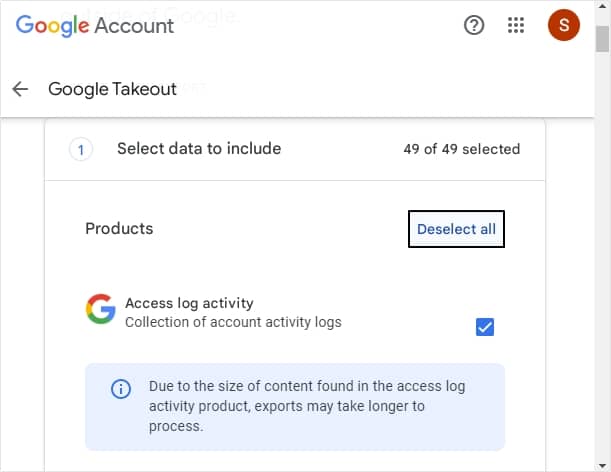Click the Access log activity product title
The image size is (611, 472).
[189, 303]
